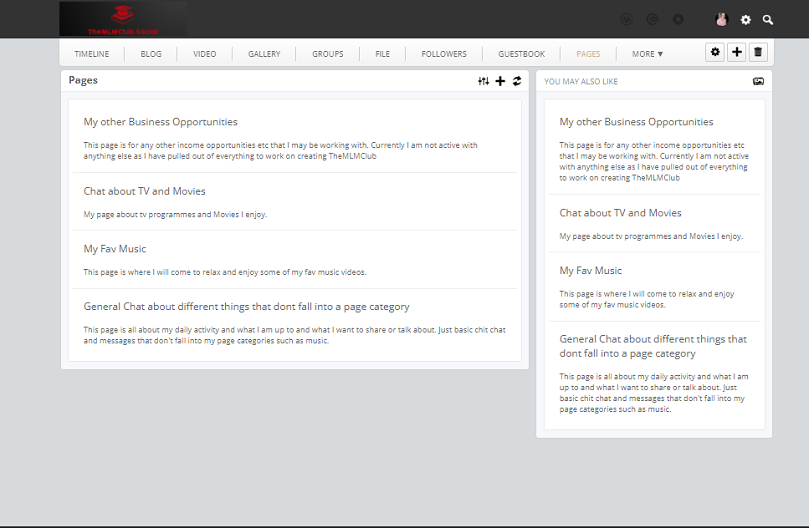This screenshot has height=528, width=809.
Task: Click 'daily activity' description in Pages panel
Action: pos(295,335)
